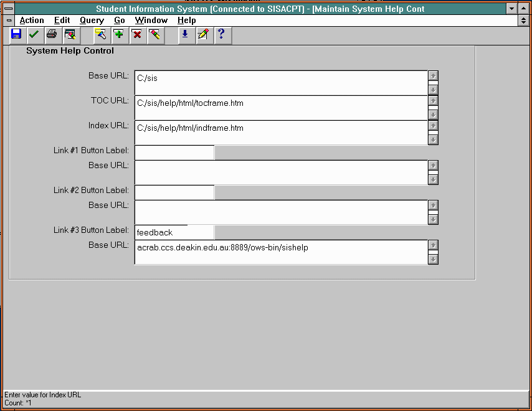Click the question mark help icon
Screen dimensions: 532x411
pos(221,35)
